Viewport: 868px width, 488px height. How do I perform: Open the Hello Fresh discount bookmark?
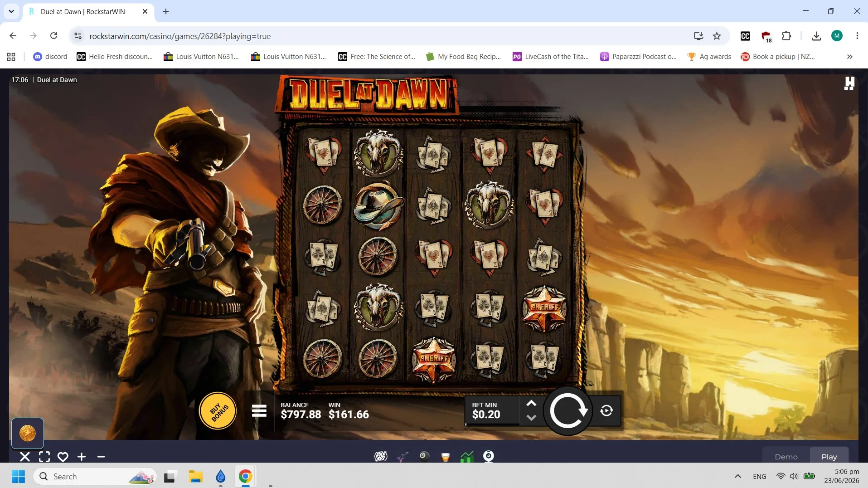coord(115,57)
